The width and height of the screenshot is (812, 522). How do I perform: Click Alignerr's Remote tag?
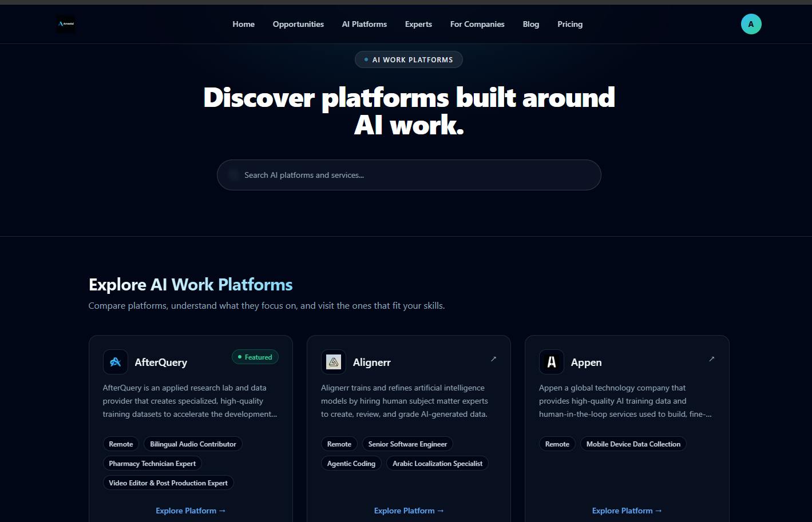pos(339,444)
